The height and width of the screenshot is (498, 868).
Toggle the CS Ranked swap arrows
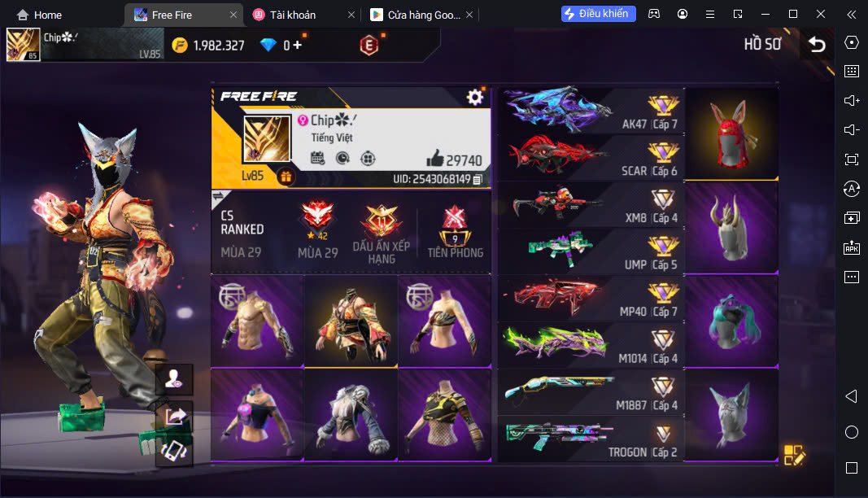click(218, 196)
